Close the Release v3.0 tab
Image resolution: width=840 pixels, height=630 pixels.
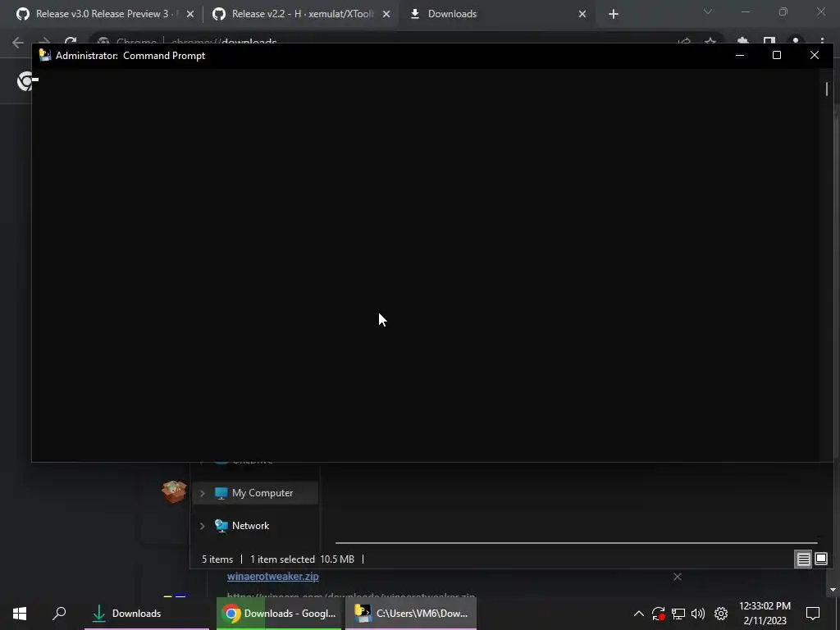point(190,15)
